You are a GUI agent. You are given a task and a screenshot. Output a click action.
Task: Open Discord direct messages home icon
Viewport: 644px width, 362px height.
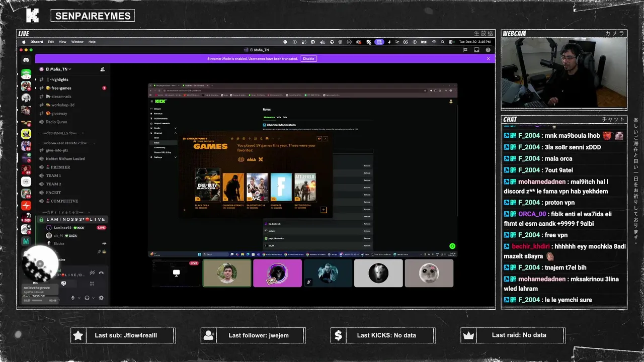click(x=26, y=60)
